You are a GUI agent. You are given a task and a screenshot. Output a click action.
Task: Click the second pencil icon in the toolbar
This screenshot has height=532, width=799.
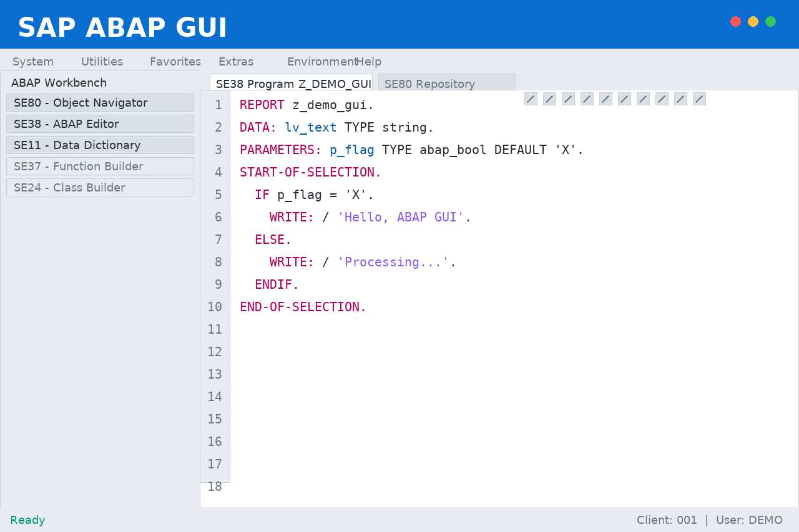(x=549, y=99)
